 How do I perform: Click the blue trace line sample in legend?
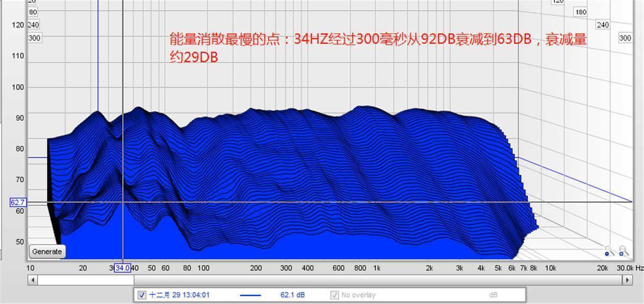[x=250, y=295]
